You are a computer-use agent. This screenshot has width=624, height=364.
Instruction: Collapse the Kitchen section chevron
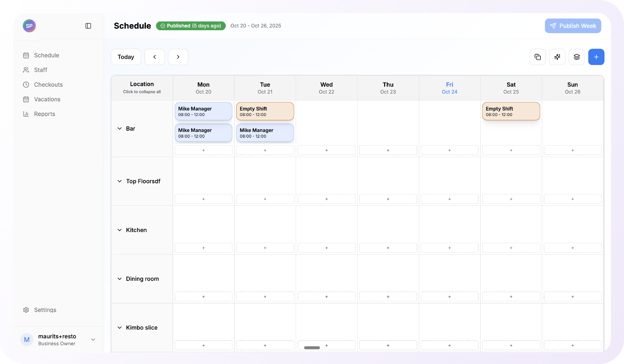click(120, 230)
